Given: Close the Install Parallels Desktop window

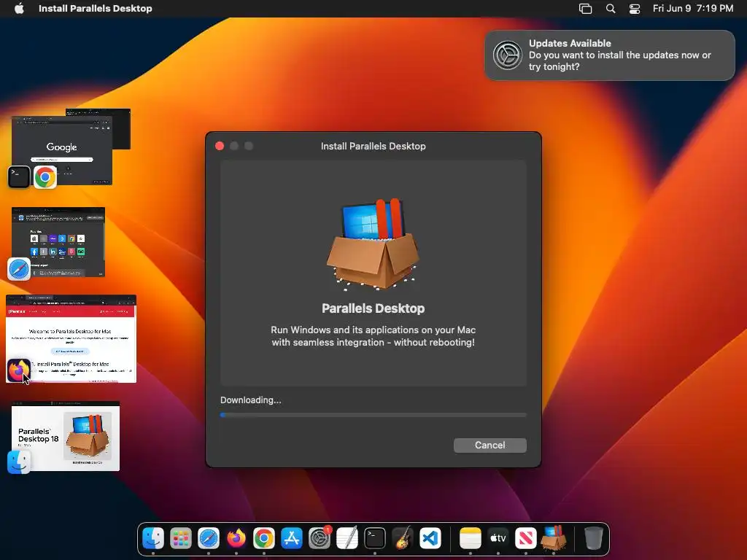Looking at the screenshot, I should click(220, 146).
